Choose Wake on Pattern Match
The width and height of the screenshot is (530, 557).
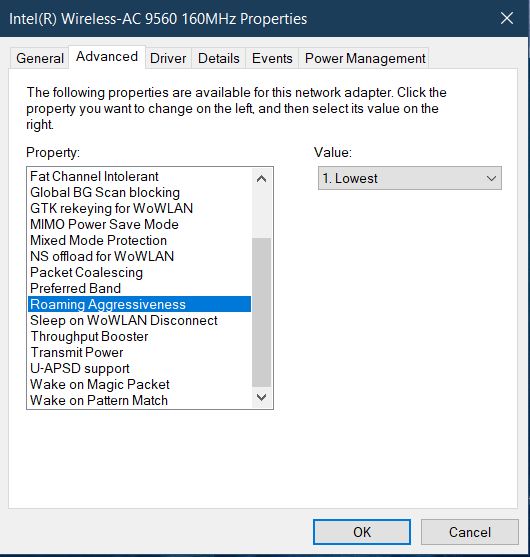coord(139,400)
